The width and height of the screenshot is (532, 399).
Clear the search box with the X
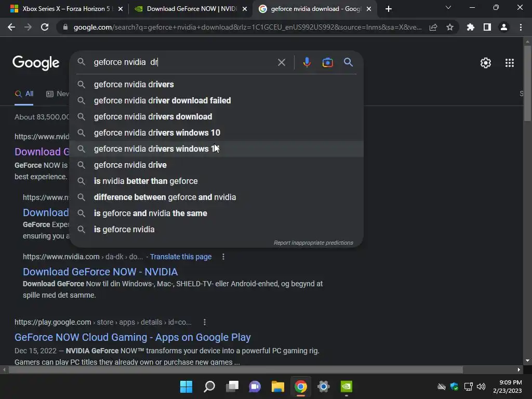[281, 62]
